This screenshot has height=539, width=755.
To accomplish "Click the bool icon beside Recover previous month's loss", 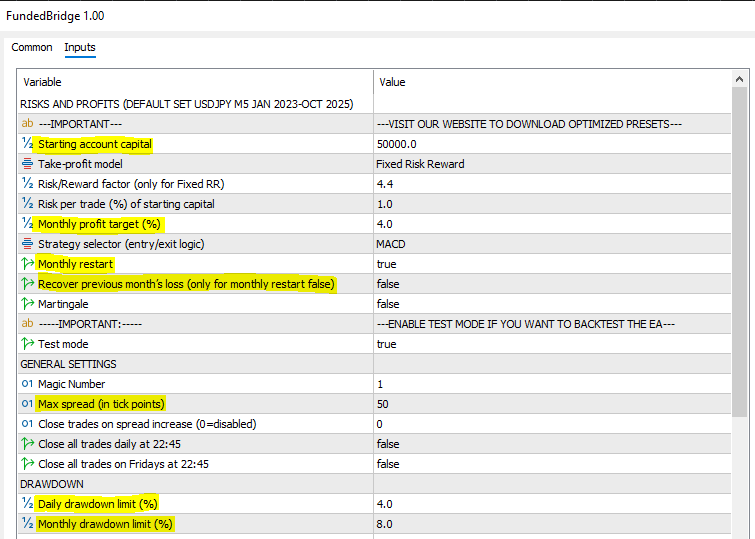I will tap(27, 284).
